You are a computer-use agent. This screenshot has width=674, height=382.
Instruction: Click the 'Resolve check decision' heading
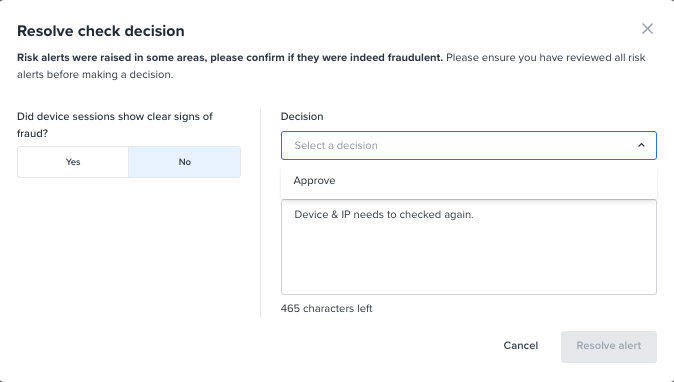coord(101,31)
